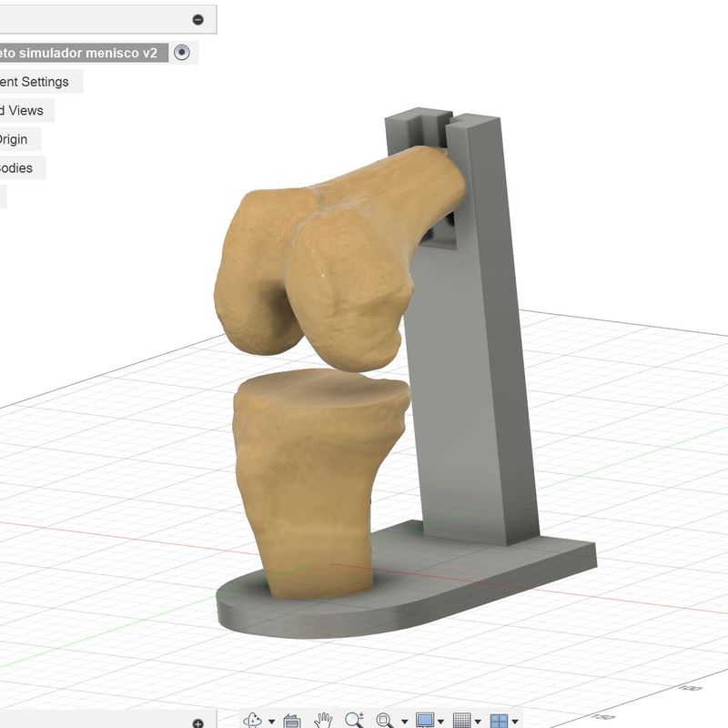Screen dimensions: 728x728
Task: Open the Document Settings browser node
Action: coord(35,82)
